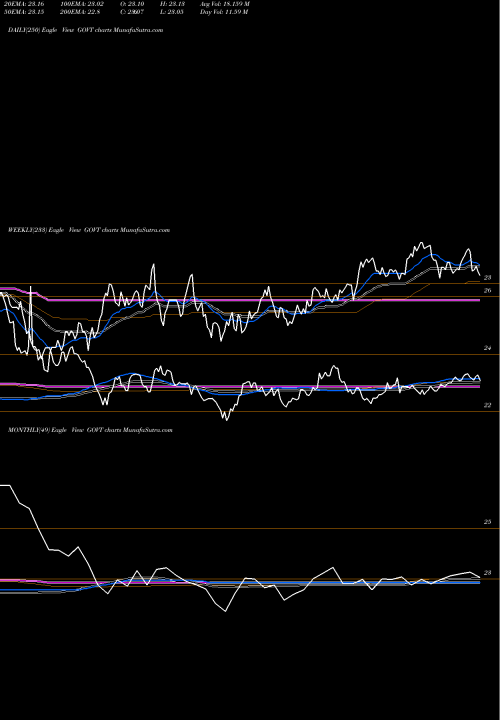Click the 25 price label on monthly axis
Screen dimensions: 500x720
click(x=488, y=522)
